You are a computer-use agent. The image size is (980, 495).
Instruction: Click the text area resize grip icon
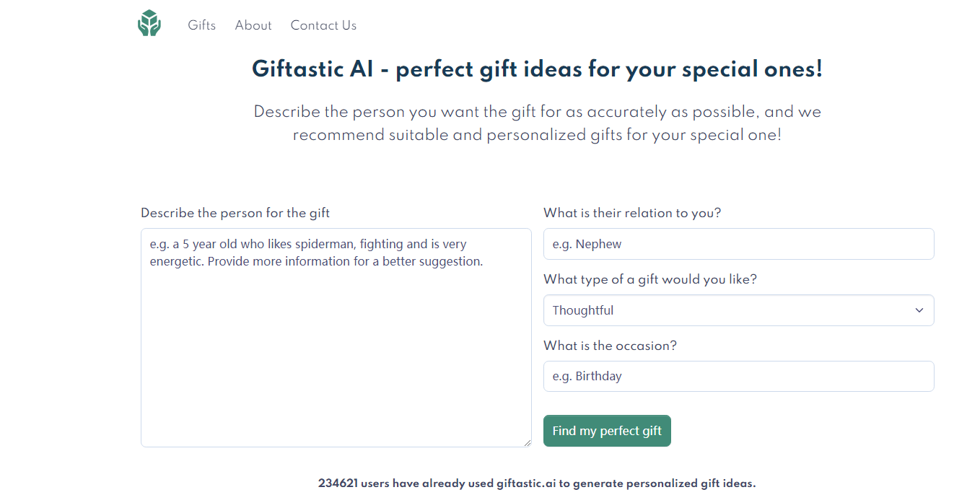click(x=528, y=443)
